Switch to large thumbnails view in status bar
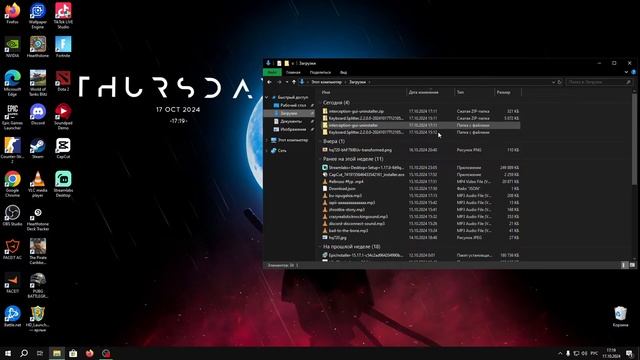 tap(632, 265)
